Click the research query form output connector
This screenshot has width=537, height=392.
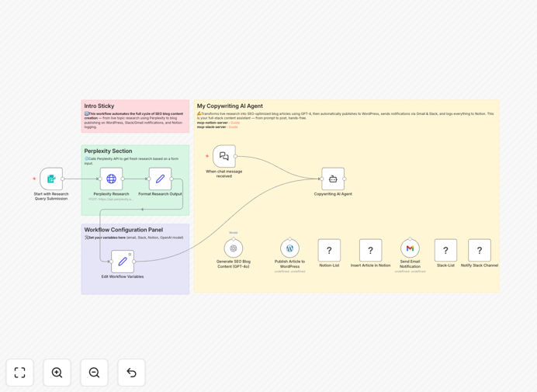pyautogui.click(x=63, y=179)
